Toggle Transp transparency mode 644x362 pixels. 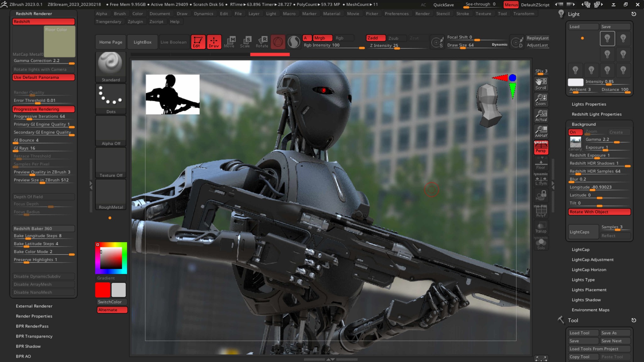point(541,226)
